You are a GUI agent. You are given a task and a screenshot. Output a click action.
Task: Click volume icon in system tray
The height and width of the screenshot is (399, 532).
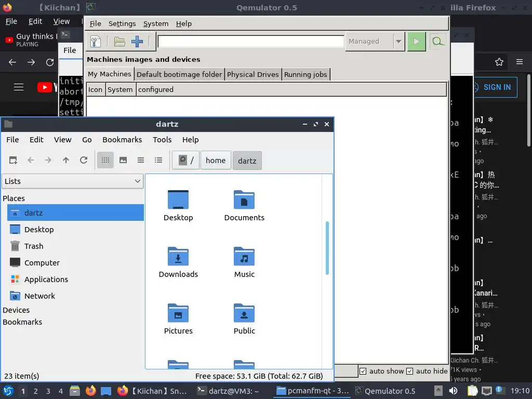[x=453, y=391]
